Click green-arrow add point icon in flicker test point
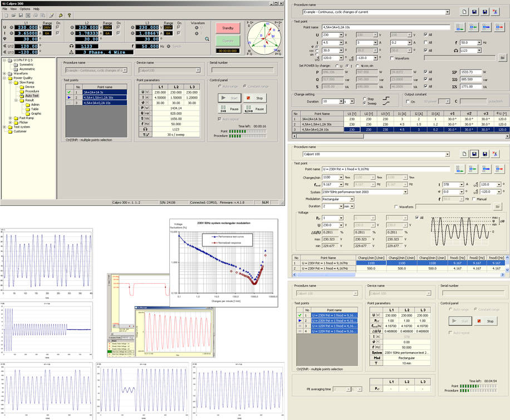The width and height of the screenshot is (510, 420). 460,169
